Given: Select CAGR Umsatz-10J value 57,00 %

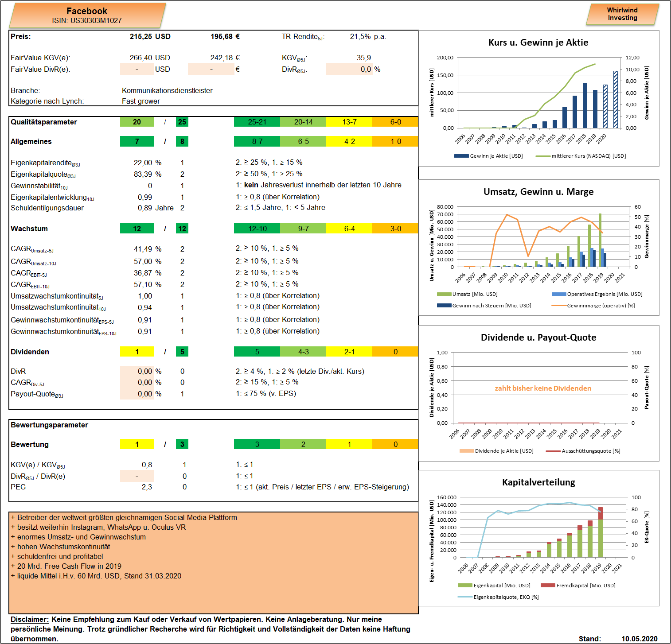Looking at the screenshot, I should pos(148,262).
